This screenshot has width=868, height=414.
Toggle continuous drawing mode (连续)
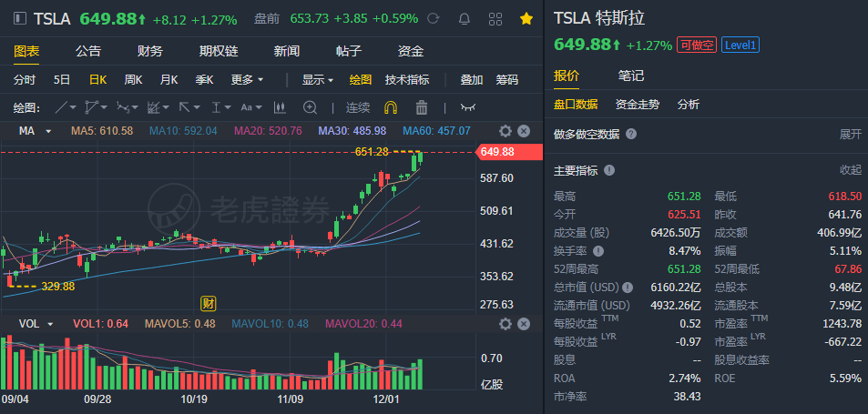point(357,107)
